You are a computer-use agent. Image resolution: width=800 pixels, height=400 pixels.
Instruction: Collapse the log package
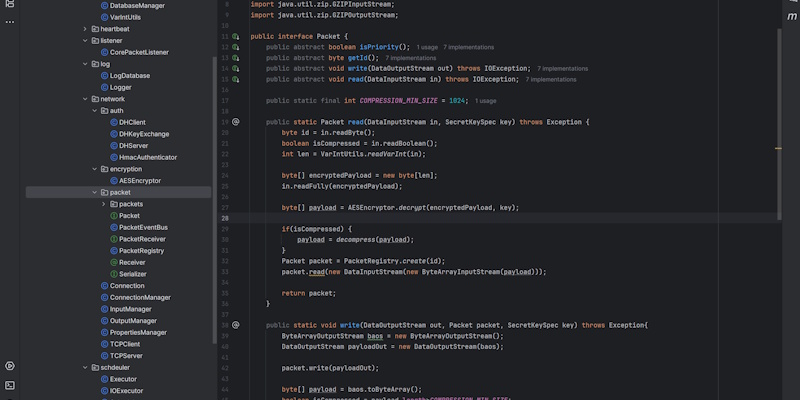click(x=85, y=64)
